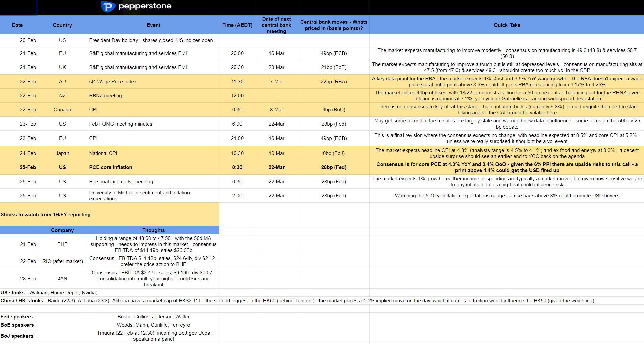Select the National CPI event cell
This screenshot has height=344, width=644.
(x=153, y=153)
